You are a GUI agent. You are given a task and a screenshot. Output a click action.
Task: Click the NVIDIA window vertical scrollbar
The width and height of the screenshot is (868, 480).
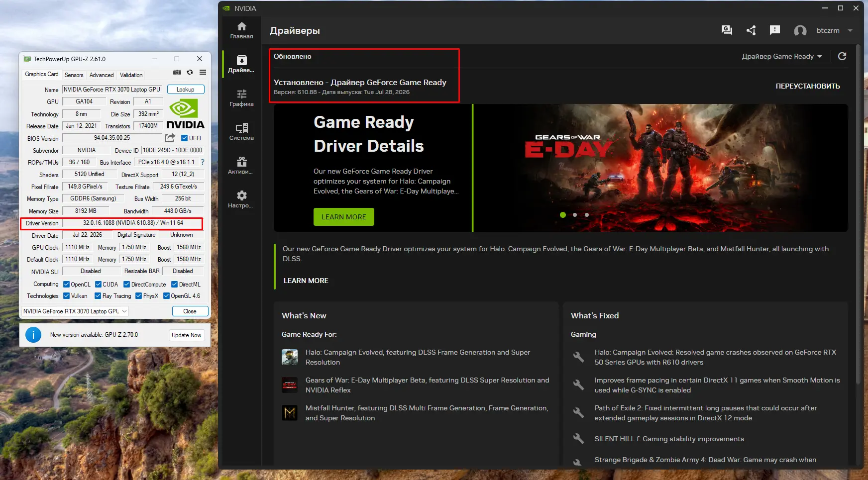coord(858,214)
